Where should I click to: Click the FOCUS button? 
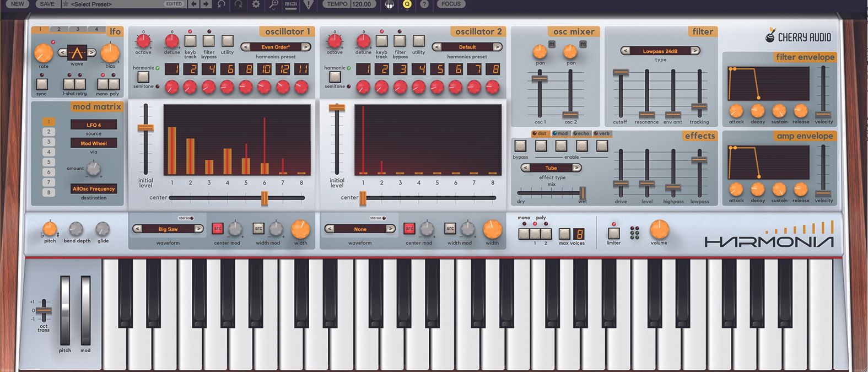click(451, 4)
